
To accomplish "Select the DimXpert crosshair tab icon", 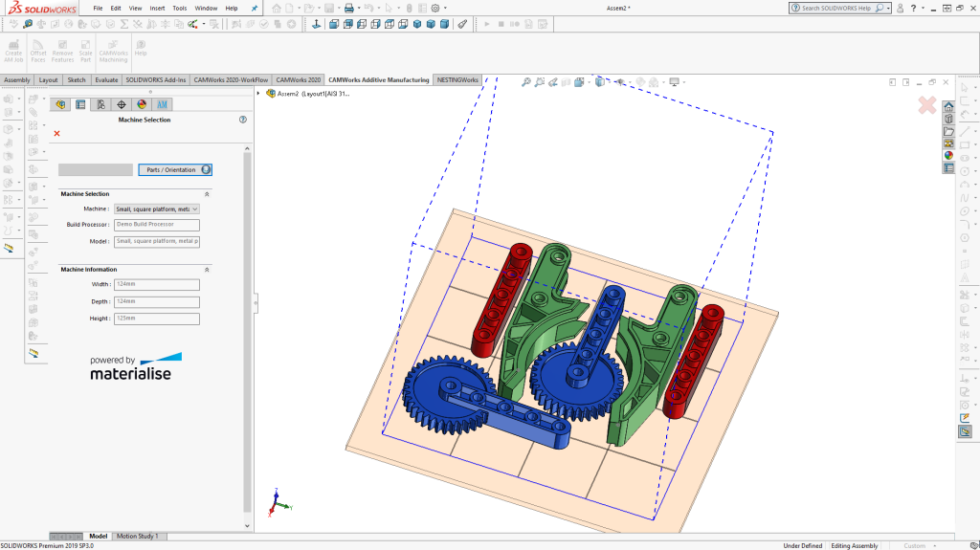I will point(122,104).
